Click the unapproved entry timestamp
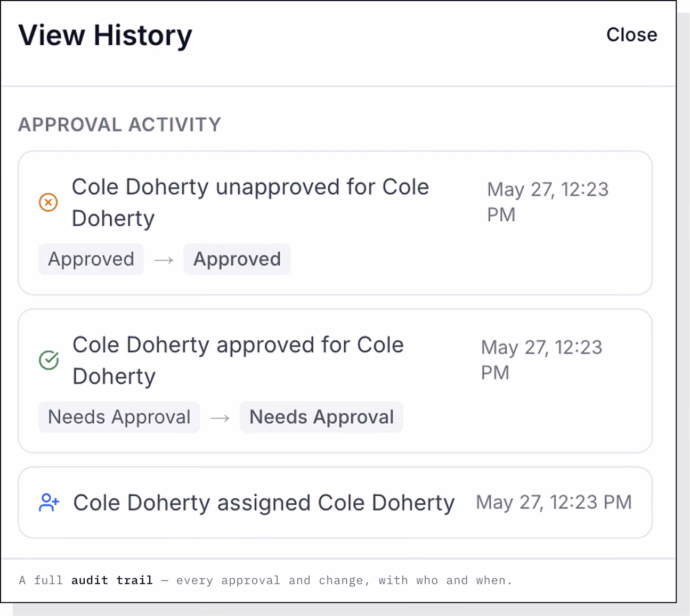690x616 pixels. 548,202
